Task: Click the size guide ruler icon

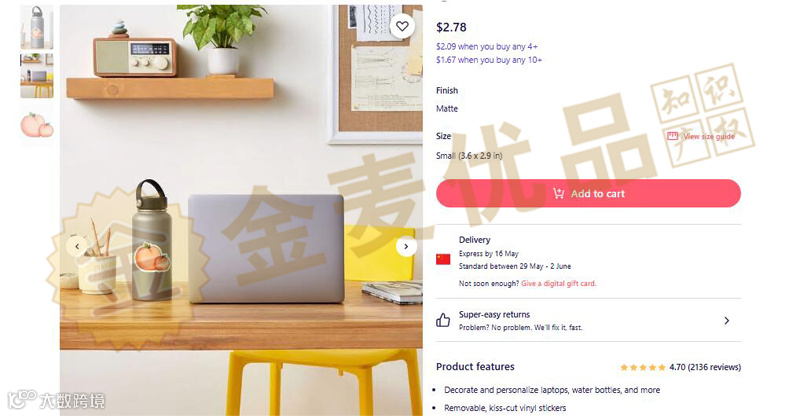Action: tap(672, 136)
